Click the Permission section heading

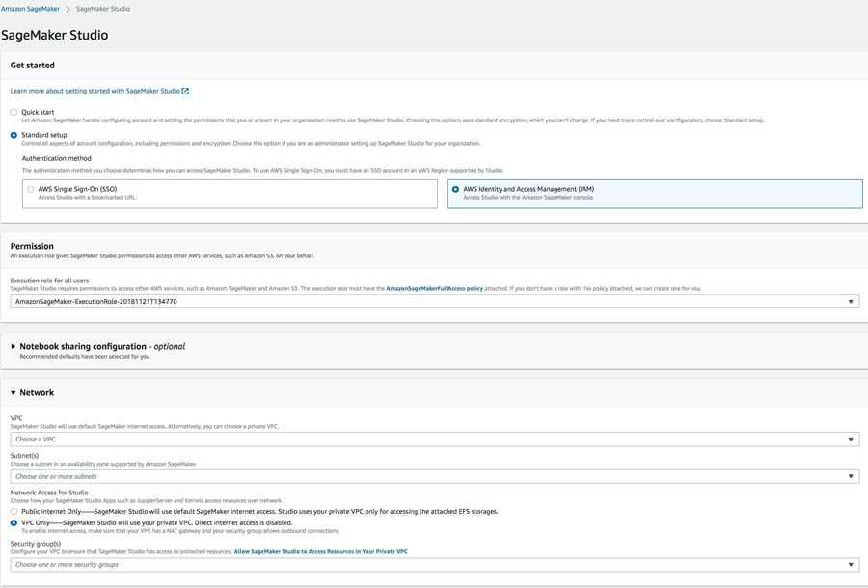[x=32, y=246]
